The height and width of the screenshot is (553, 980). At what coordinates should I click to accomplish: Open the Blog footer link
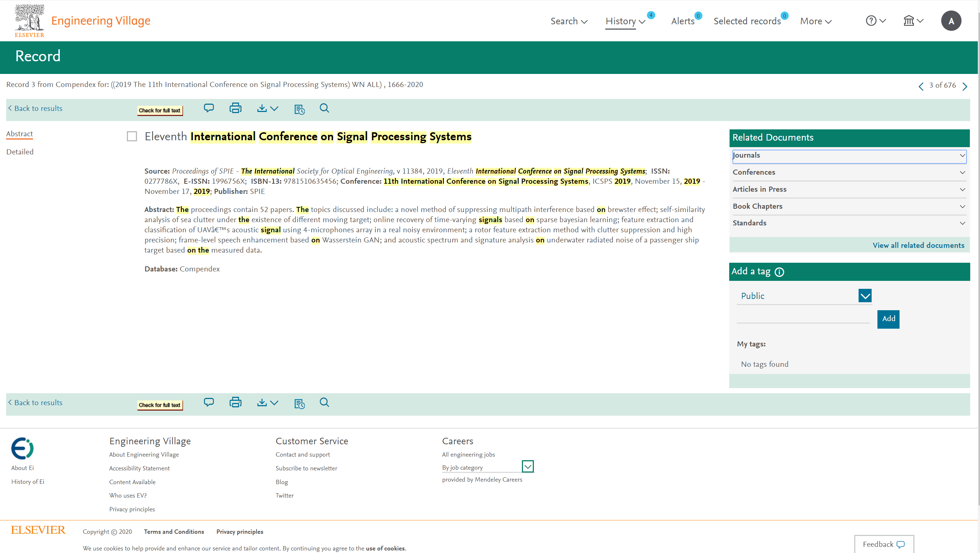pos(282,482)
